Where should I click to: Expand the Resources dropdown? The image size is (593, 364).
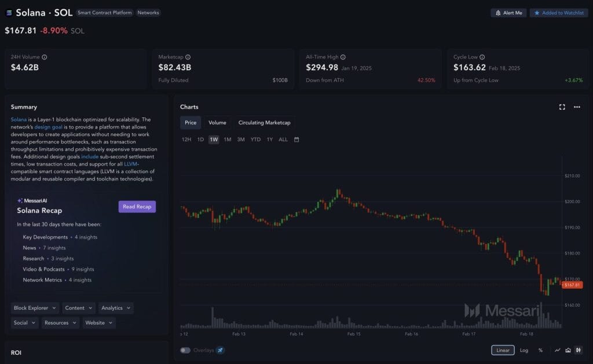[60, 323]
